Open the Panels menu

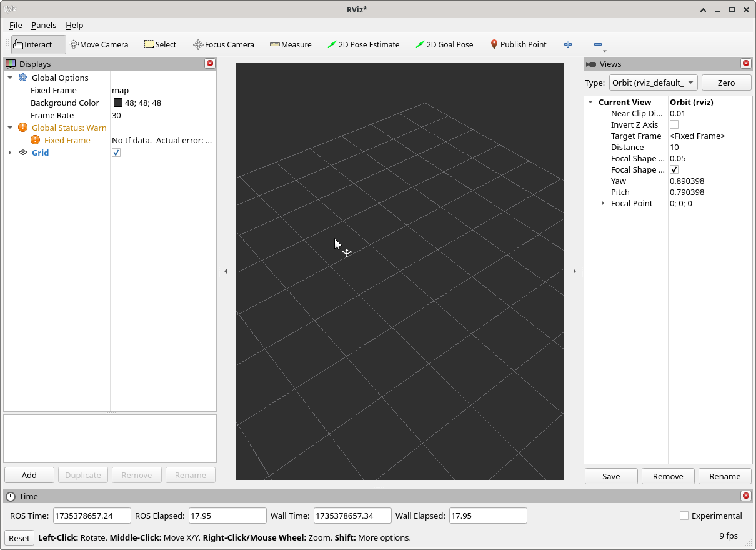click(44, 25)
